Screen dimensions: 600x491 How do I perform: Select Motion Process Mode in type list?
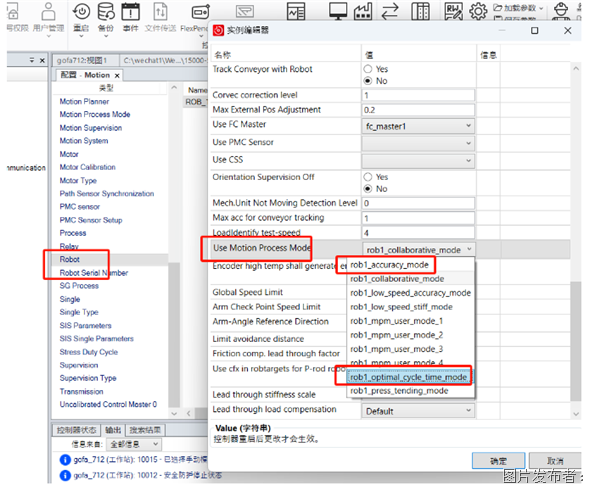pyautogui.click(x=94, y=114)
